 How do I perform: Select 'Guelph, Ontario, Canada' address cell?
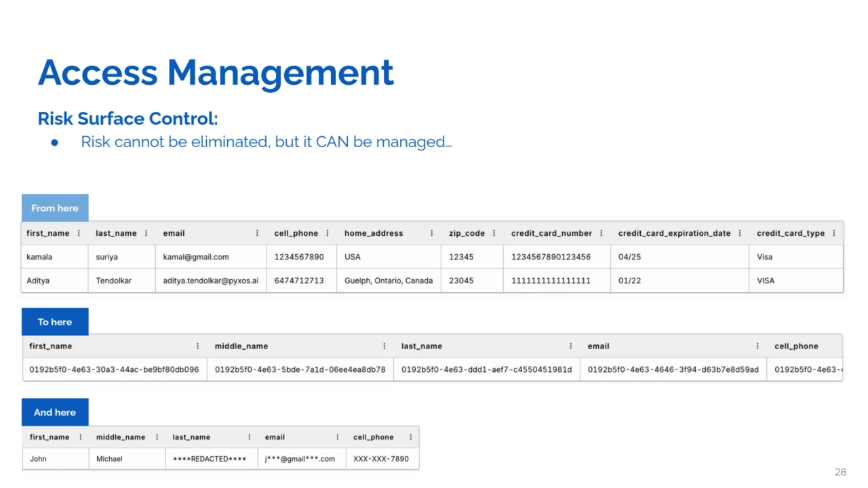tap(389, 281)
